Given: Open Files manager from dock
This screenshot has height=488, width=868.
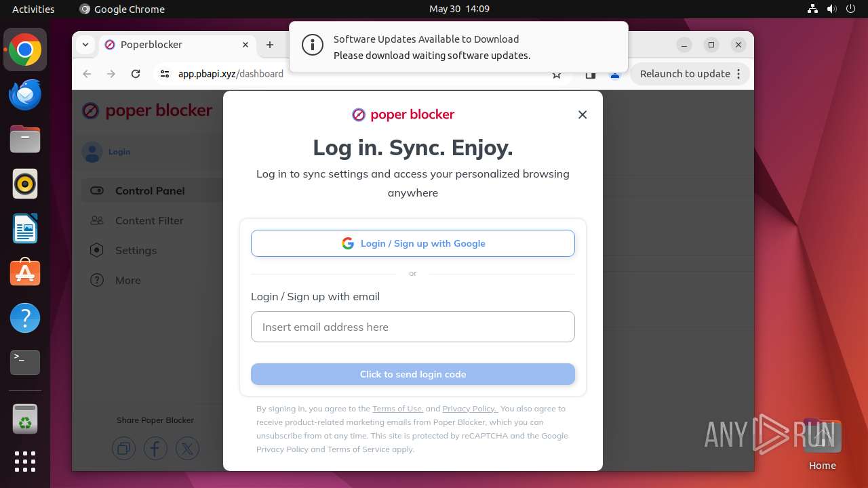Looking at the screenshot, I should click(25, 139).
